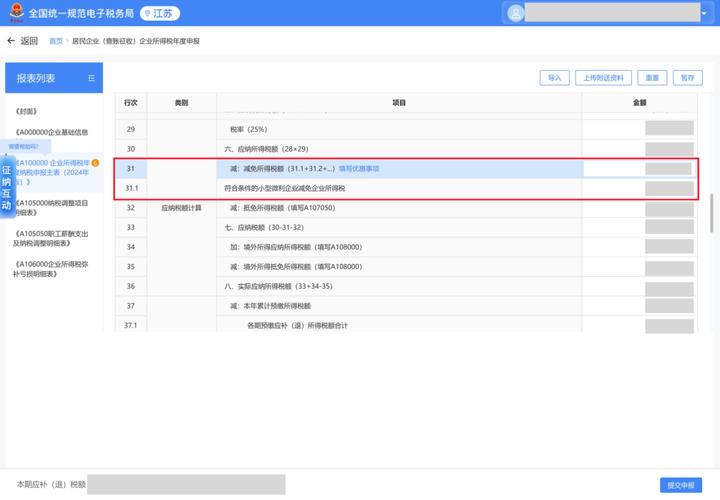720x500 pixels.
Task: Click the location pin in 江苏 badge
Action: click(x=147, y=14)
